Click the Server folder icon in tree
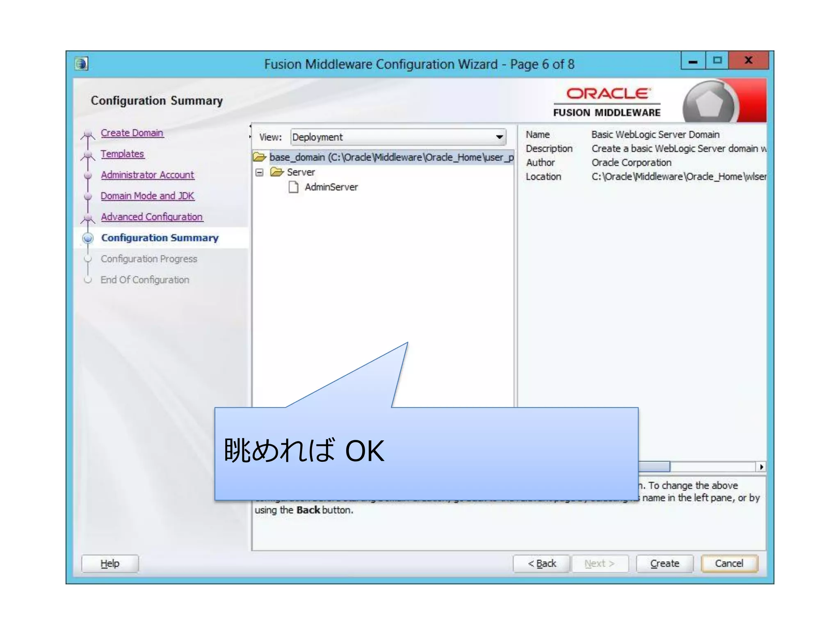 point(277,172)
